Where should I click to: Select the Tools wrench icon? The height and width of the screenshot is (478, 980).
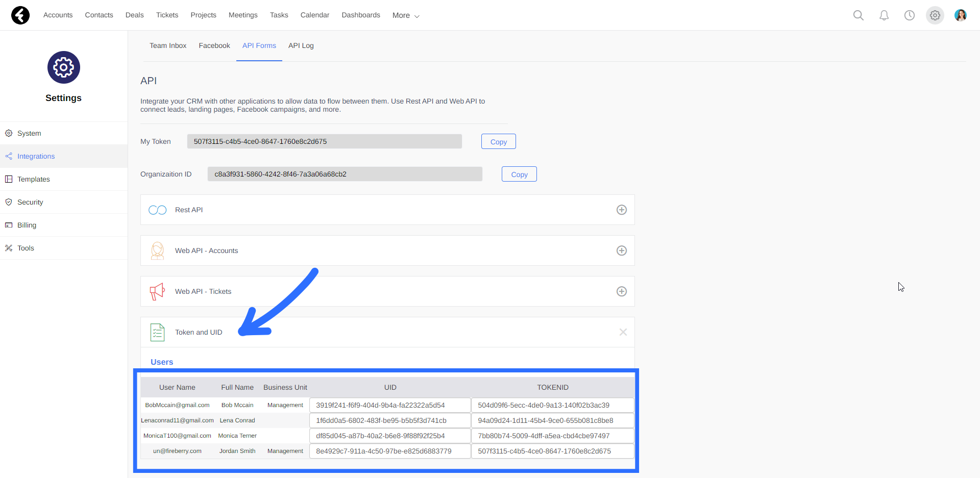click(x=8, y=247)
